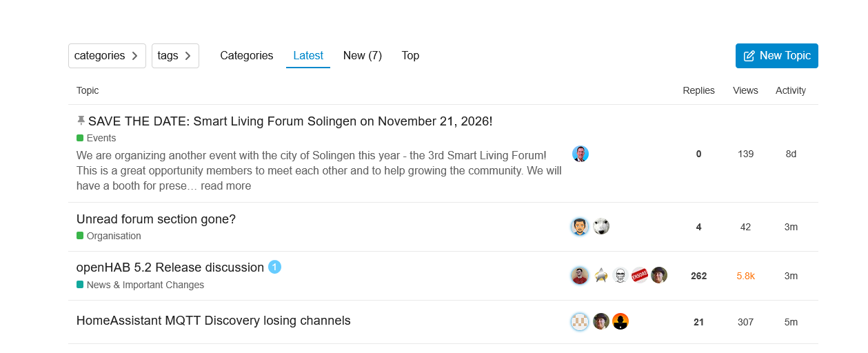Open the categories dropdown filter
The width and height of the screenshot is (868, 353).
[107, 56]
